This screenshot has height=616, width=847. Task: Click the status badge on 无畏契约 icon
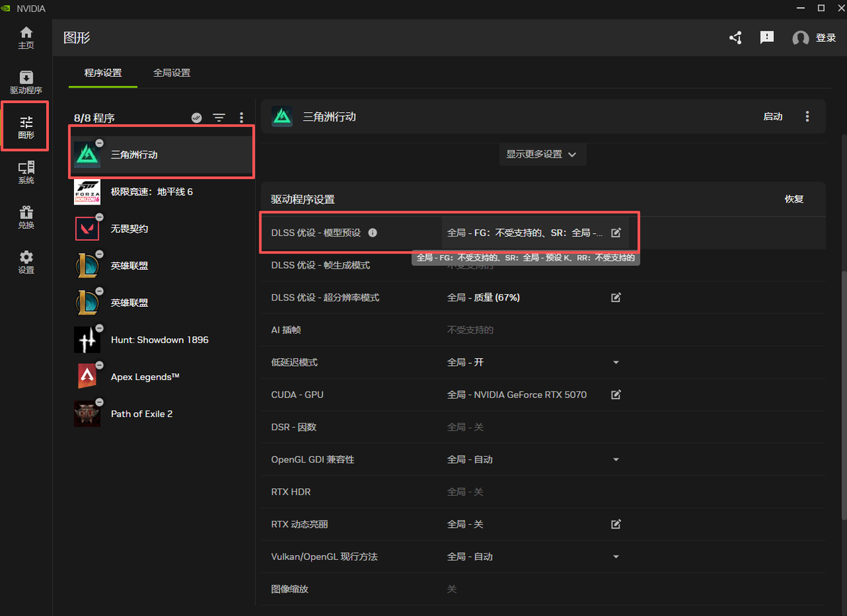pos(99,217)
